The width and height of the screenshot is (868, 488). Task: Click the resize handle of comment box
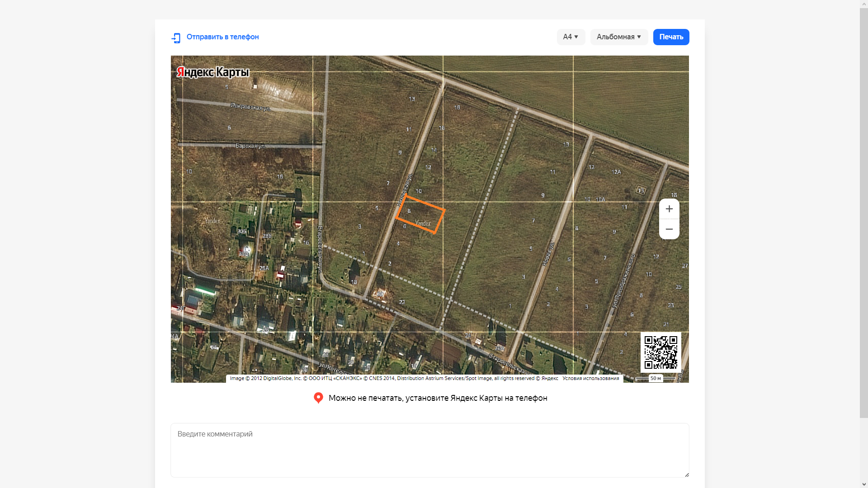tap(687, 474)
